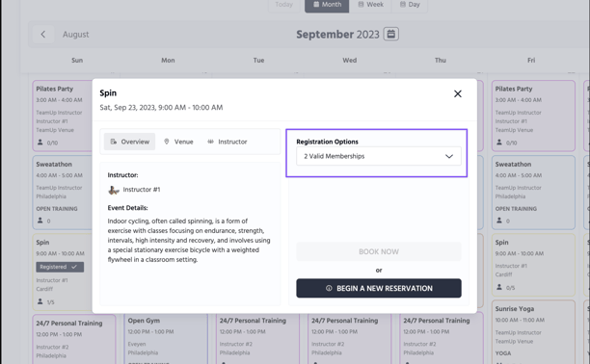This screenshot has height=364, width=590.
Task: Select the Overview tab
Action: click(129, 142)
